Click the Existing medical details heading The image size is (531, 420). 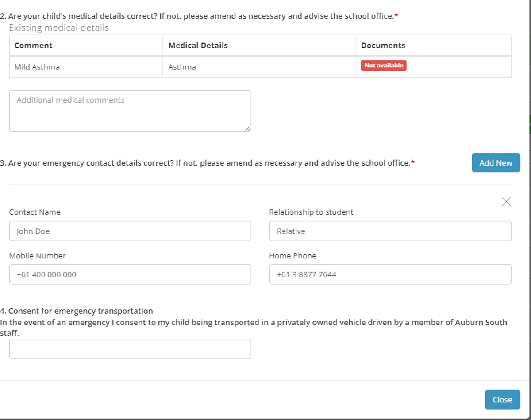pyautogui.click(x=59, y=28)
